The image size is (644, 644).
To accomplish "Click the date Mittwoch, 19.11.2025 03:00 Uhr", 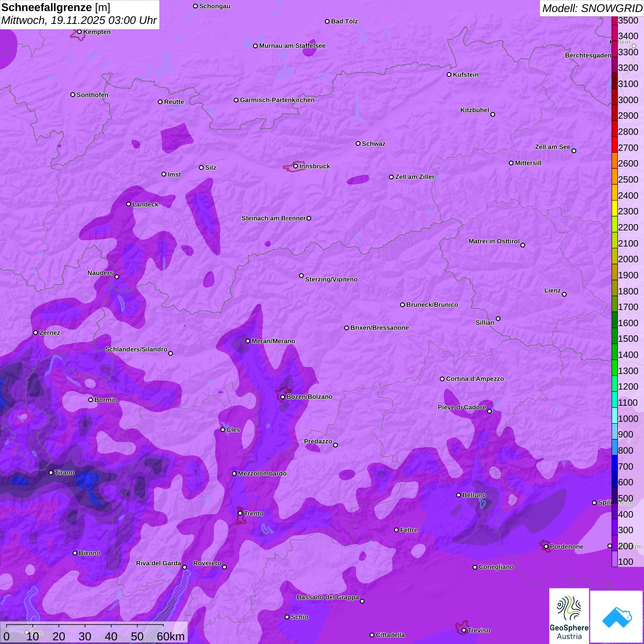I will click(x=79, y=21).
